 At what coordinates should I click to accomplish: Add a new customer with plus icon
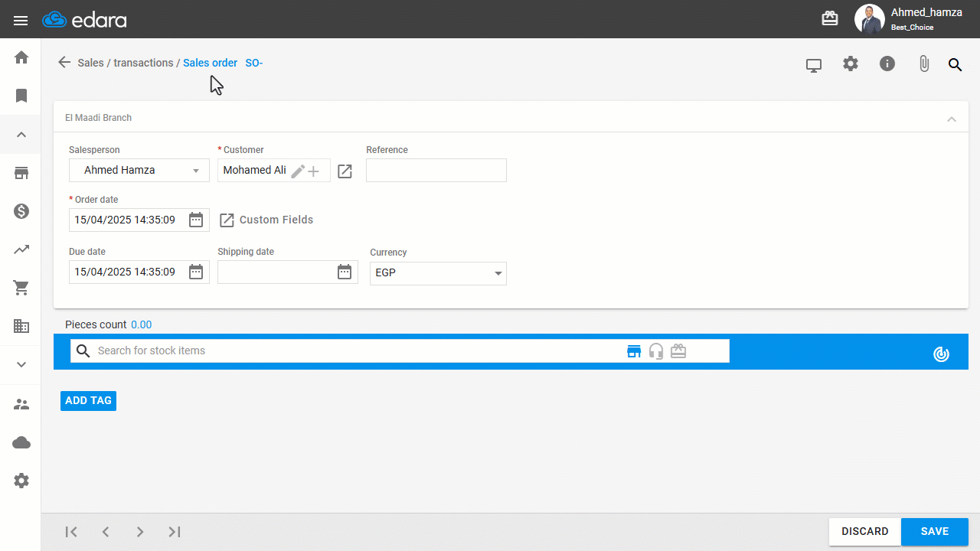(x=313, y=171)
